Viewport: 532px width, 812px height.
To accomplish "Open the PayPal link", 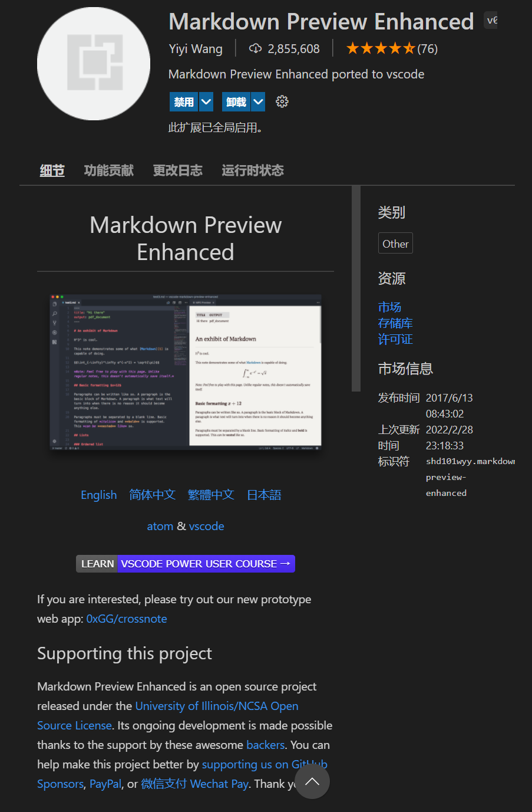I will pyautogui.click(x=105, y=784).
